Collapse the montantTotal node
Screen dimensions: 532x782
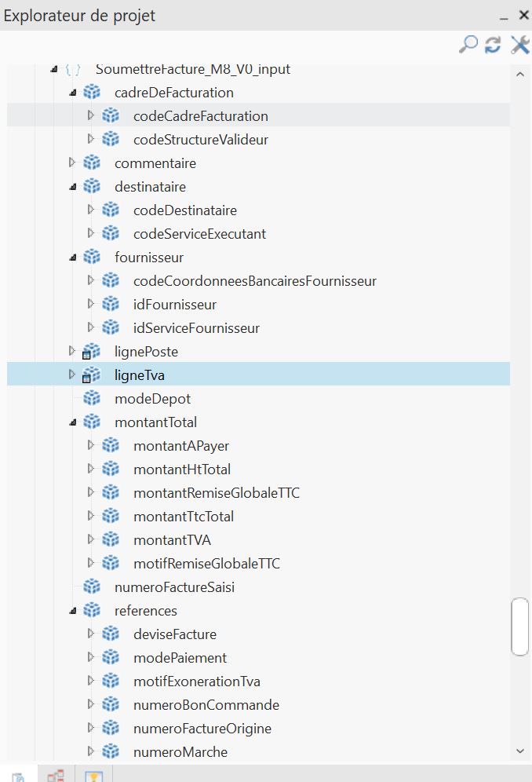[73, 422]
